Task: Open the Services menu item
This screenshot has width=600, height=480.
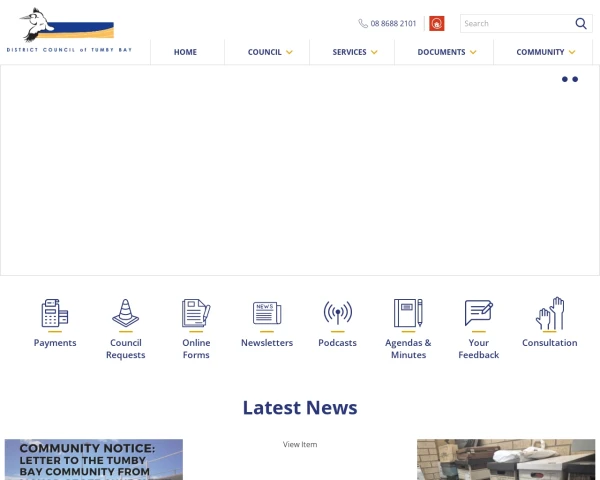Action: tap(349, 52)
